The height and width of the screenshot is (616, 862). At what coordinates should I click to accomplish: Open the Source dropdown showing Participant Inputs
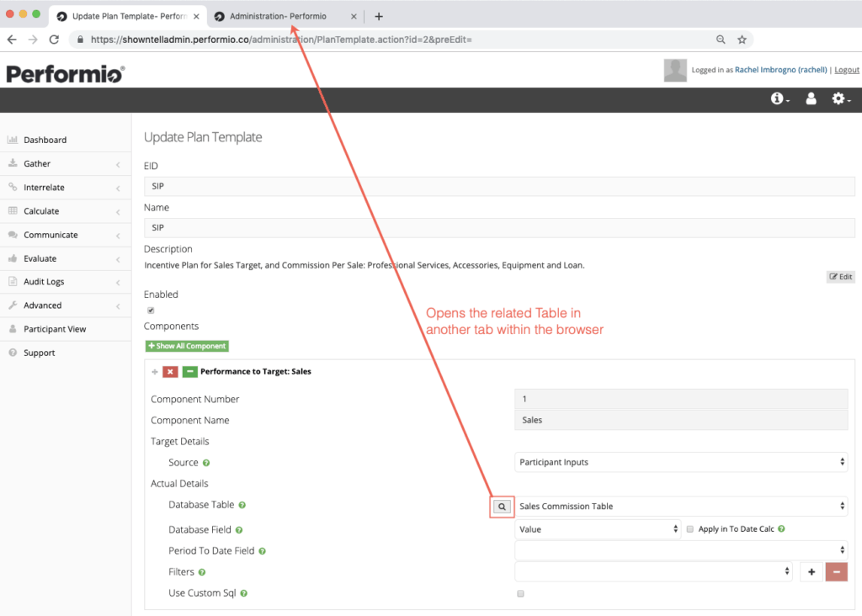click(681, 462)
